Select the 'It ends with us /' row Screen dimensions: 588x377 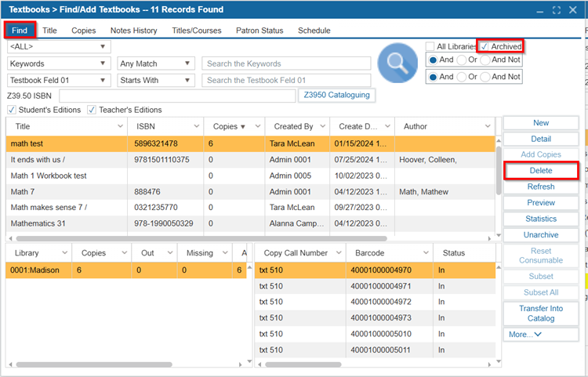pyautogui.click(x=251, y=160)
